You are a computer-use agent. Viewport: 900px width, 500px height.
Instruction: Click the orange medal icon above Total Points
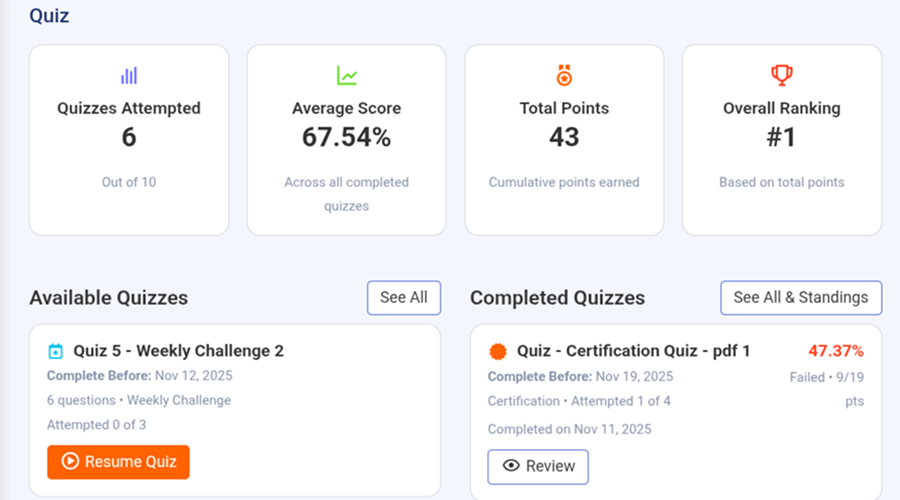tap(564, 75)
